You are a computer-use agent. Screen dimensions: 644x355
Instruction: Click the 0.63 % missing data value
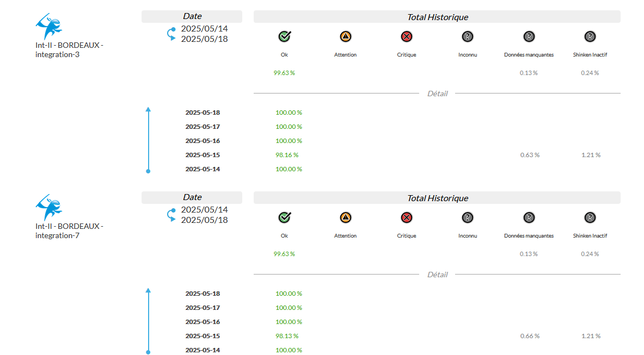tap(530, 155)
